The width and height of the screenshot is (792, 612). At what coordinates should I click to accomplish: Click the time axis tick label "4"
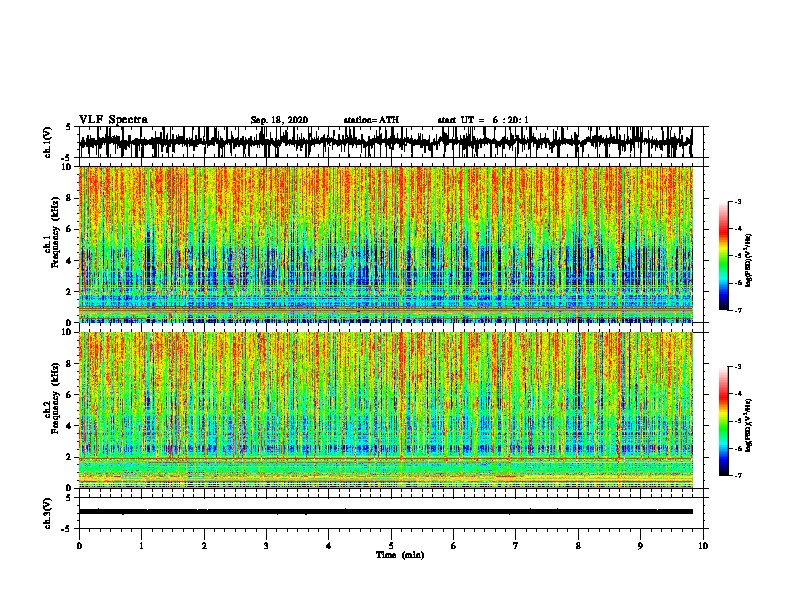tap(329, 546)
